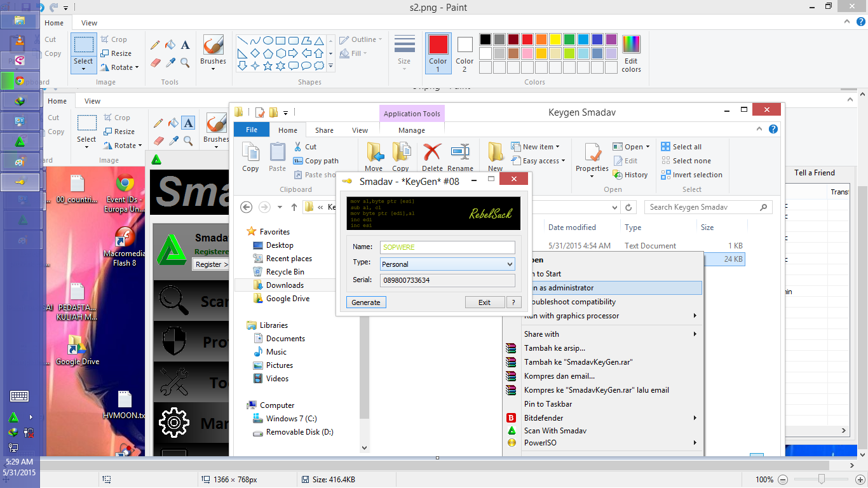The width and height of the screenshot is (868, 488).
Task: Pick the Cloud callout shape
Action: (319, 65)
